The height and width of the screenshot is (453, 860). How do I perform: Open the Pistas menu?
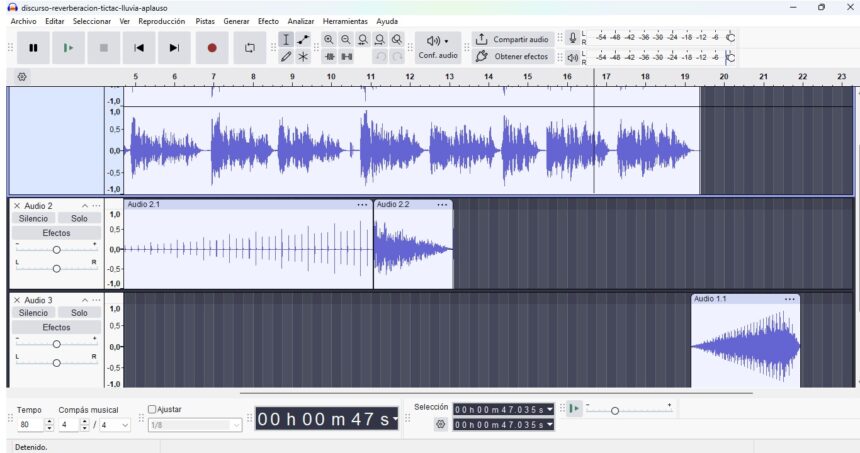tap(205, 21)
